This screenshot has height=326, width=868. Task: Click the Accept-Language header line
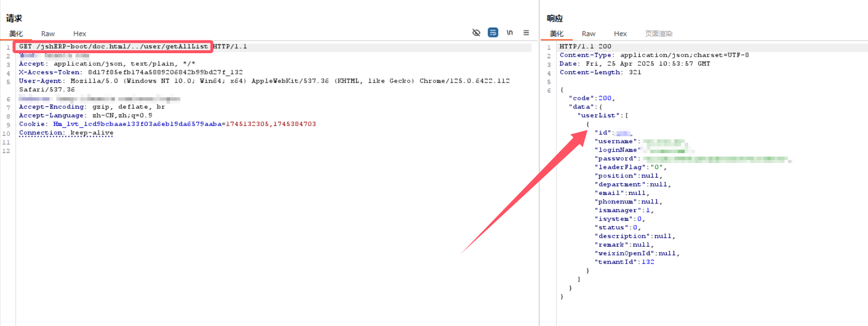tap(86, 115)
